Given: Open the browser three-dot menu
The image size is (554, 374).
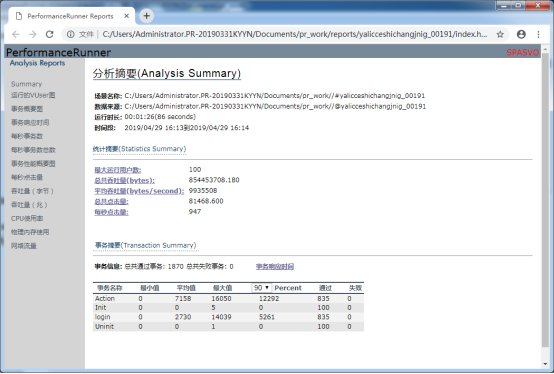Looking at the screenshot, I should [x=538, y=34].
